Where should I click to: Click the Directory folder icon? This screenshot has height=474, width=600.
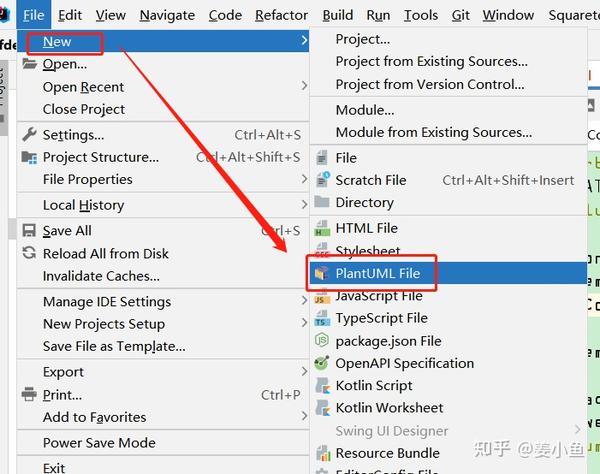click(x=322, y=202)
